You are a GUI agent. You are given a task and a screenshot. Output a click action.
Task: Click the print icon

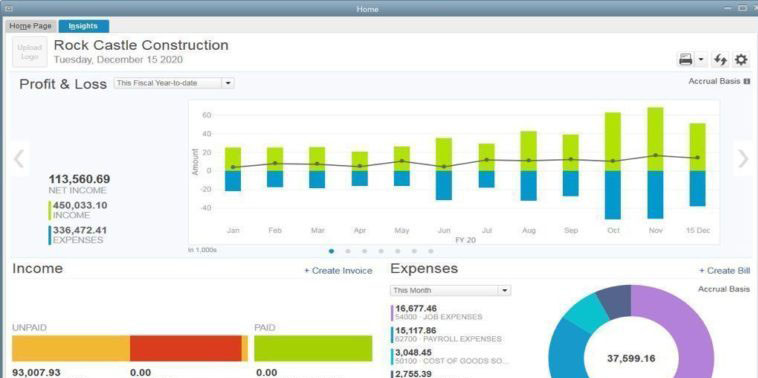point(685,60)
